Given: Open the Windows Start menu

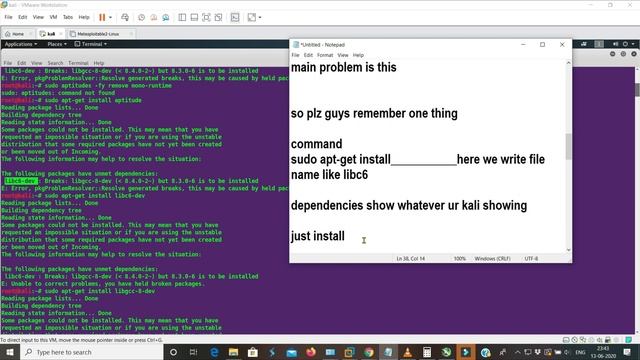Looking at the screenshot, I should (x=10, y=352).
